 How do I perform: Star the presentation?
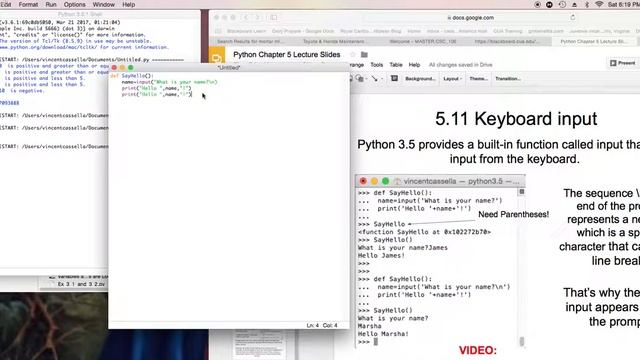click(x=353, y=54)
